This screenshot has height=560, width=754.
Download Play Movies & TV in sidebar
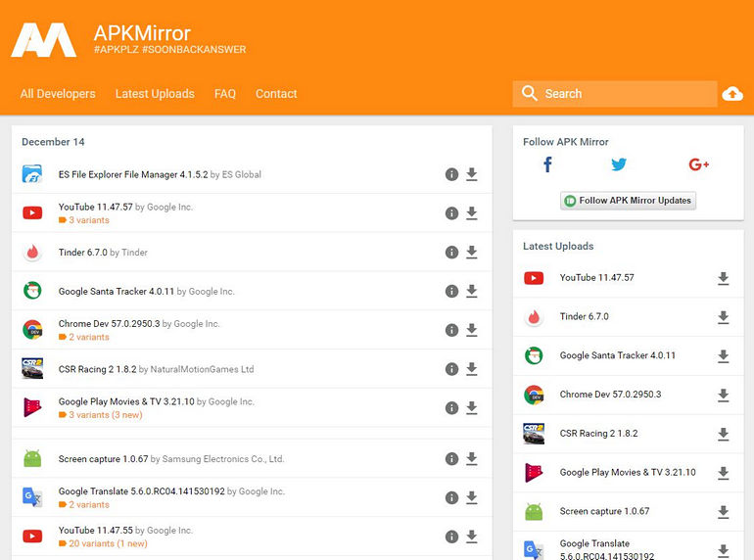[724, 473]
